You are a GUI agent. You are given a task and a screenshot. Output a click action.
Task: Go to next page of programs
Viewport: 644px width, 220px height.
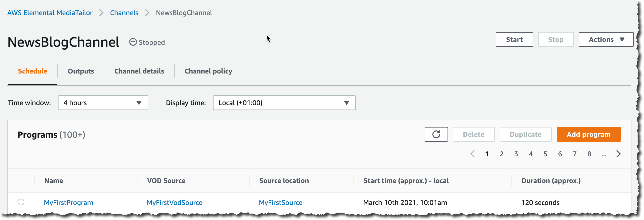618,154
